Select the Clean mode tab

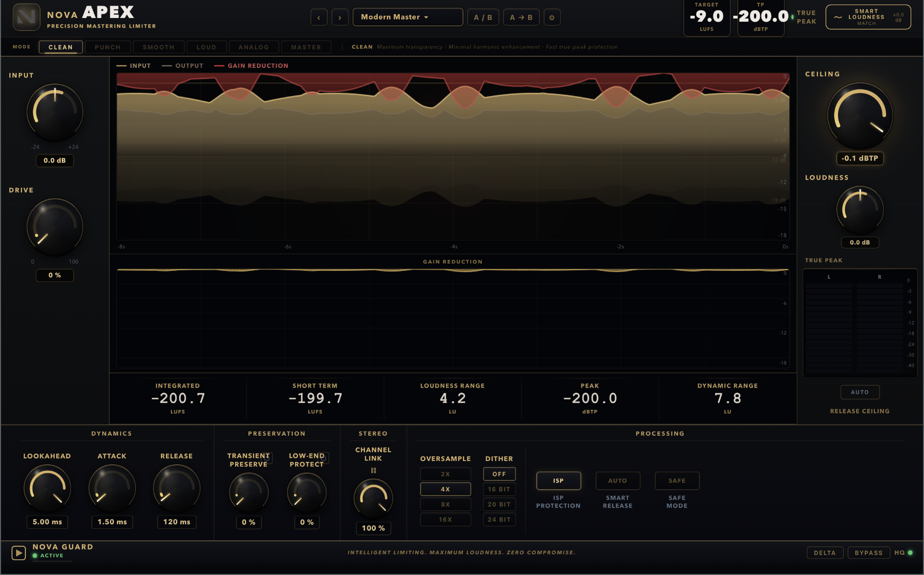(x=60, y=47)
